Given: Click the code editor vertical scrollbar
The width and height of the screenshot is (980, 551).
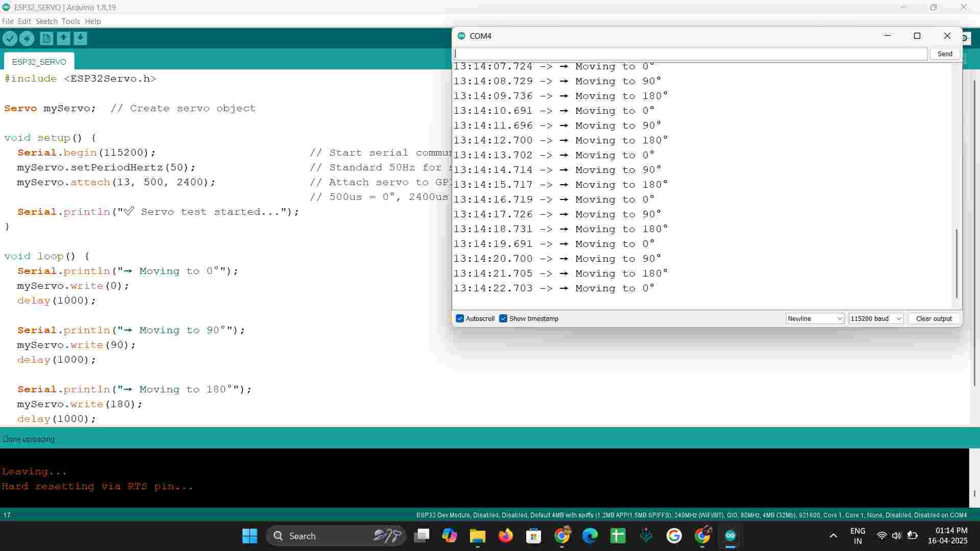Looking at the screenshot, I should [974, 232].
